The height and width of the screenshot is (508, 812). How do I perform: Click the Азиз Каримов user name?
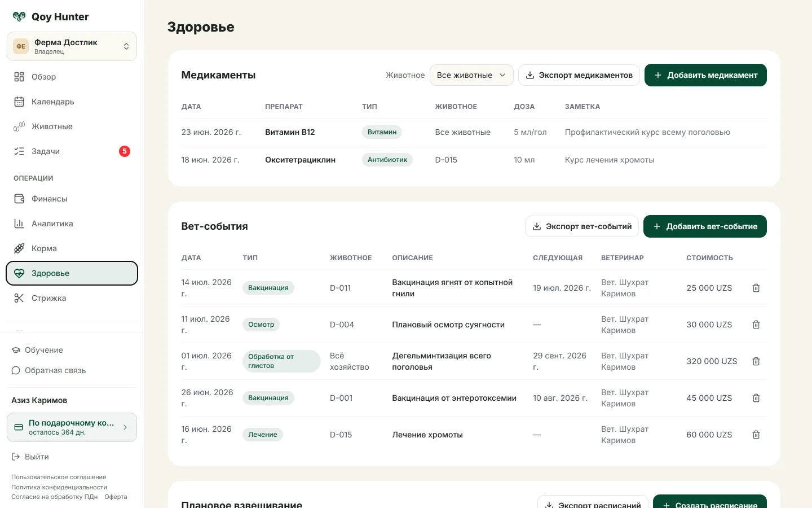pyautogui.click(x=39, y=400)
